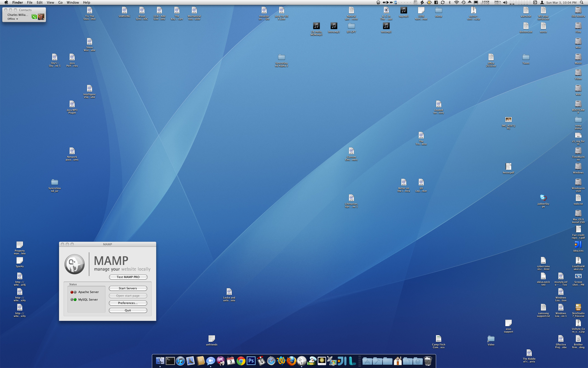This screenshot has height=368, width=588.
Task: Open the Mail app in the Dock
Action: (x=190, y=361)
